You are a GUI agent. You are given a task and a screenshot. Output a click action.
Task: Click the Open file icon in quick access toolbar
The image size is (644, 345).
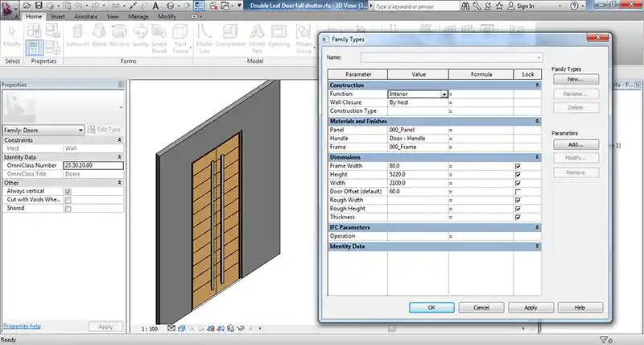click(27, 6)
